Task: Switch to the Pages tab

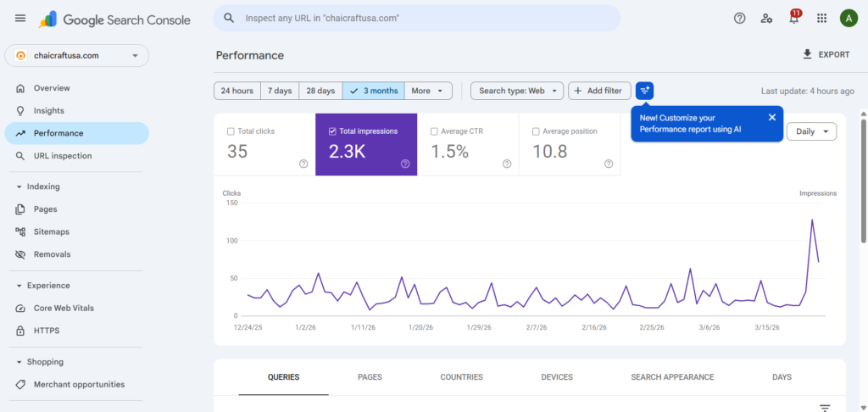Action: [x=370, y=377]
